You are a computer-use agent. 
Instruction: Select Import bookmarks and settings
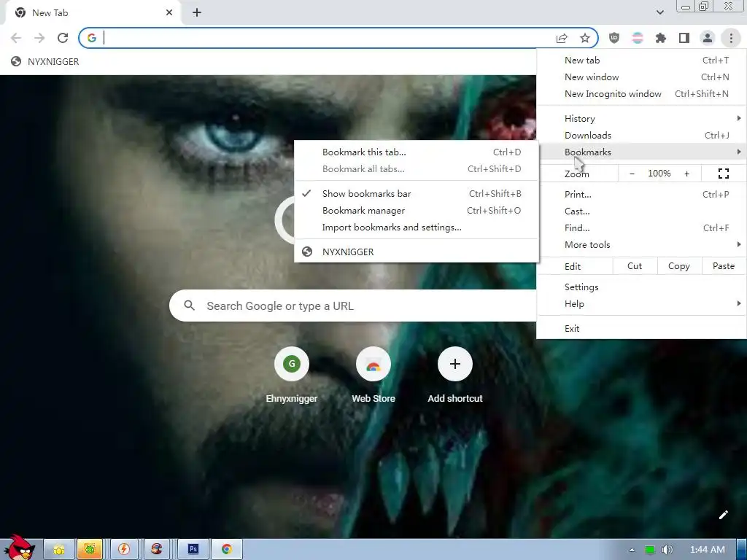point(417,227)
